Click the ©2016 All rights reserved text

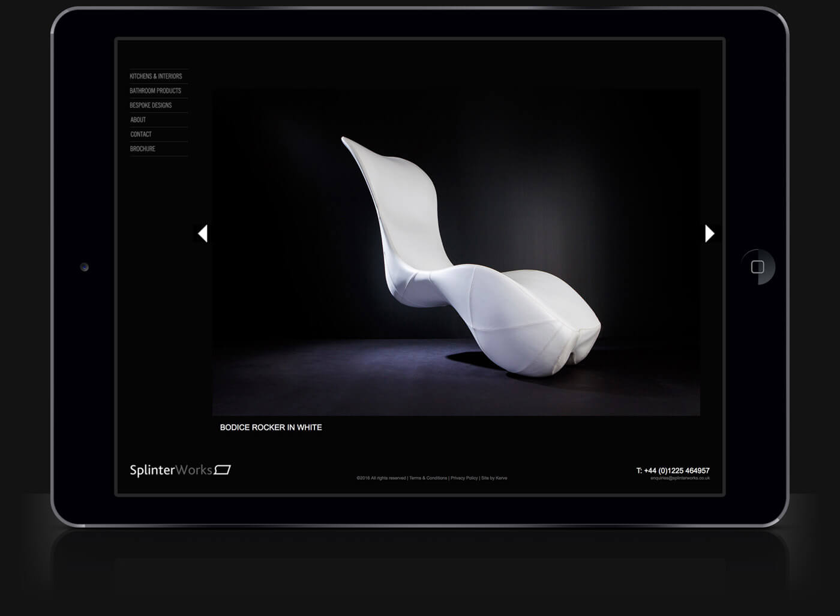[x=381, y=478]
